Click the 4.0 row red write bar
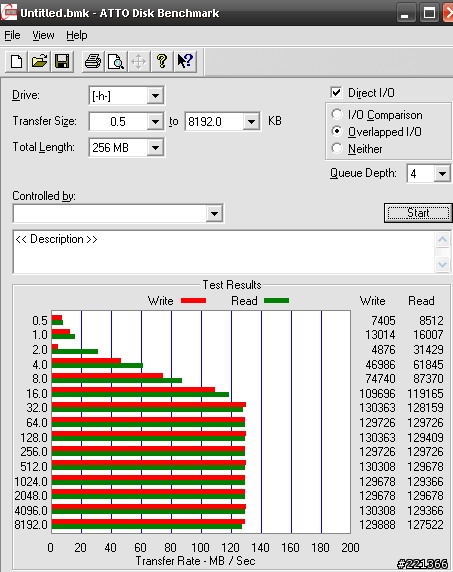 coord(86,361)
